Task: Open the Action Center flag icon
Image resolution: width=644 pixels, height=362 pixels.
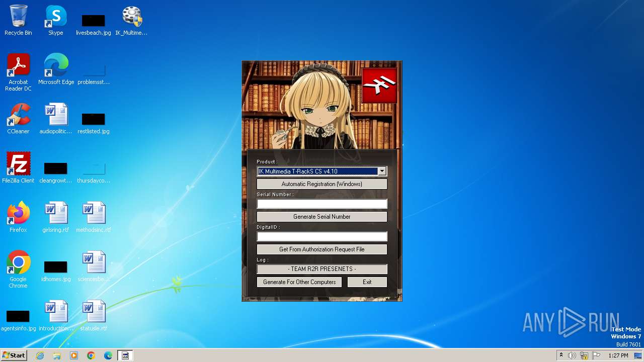Action: point(596,355)
